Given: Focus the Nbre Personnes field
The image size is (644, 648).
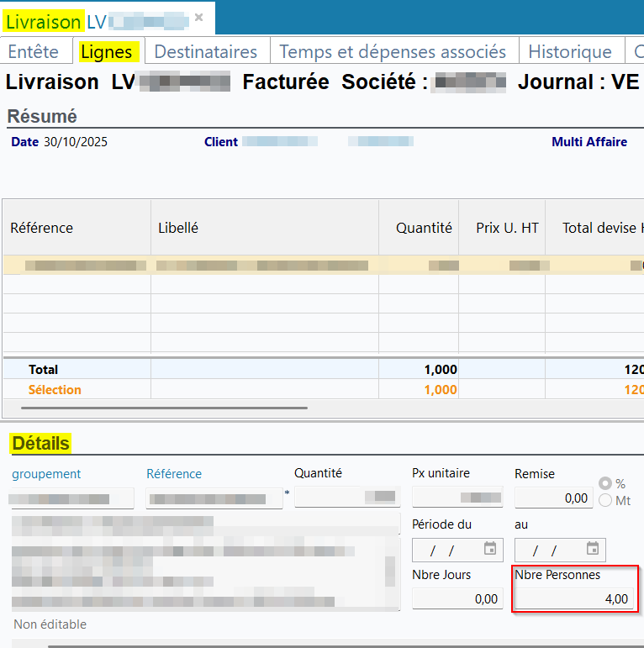Looking at the screenshot, I should click(x=573, y=599).
